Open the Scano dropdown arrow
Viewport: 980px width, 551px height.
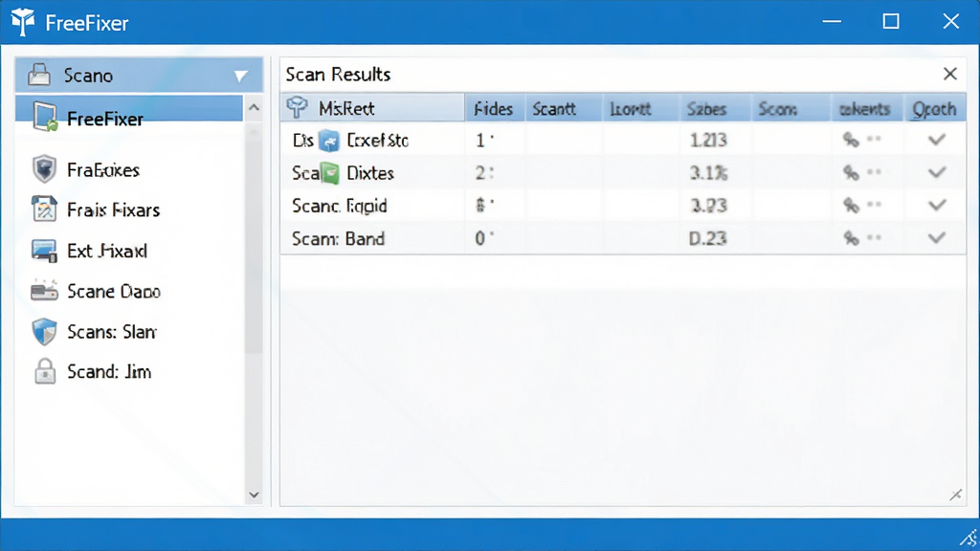tap(240, 77)
